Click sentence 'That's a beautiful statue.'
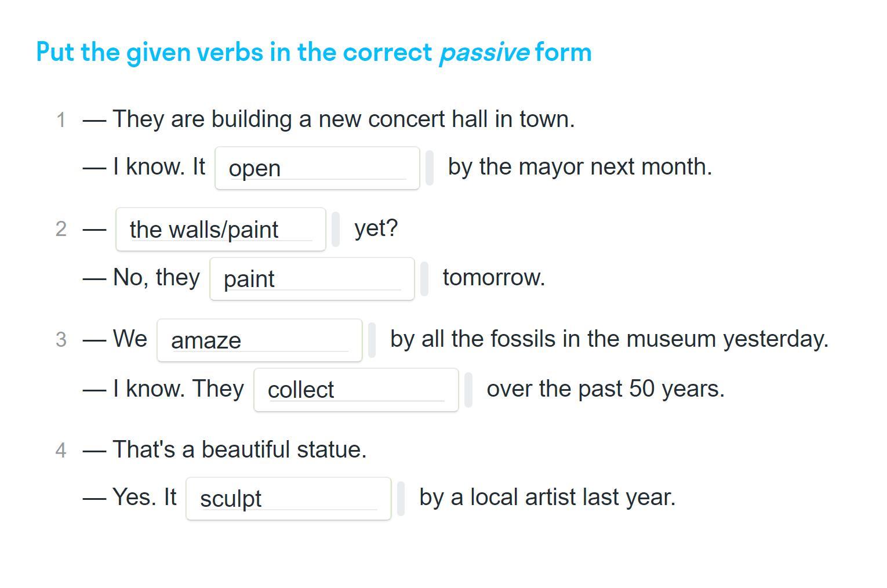 click(x=239, y=449)
